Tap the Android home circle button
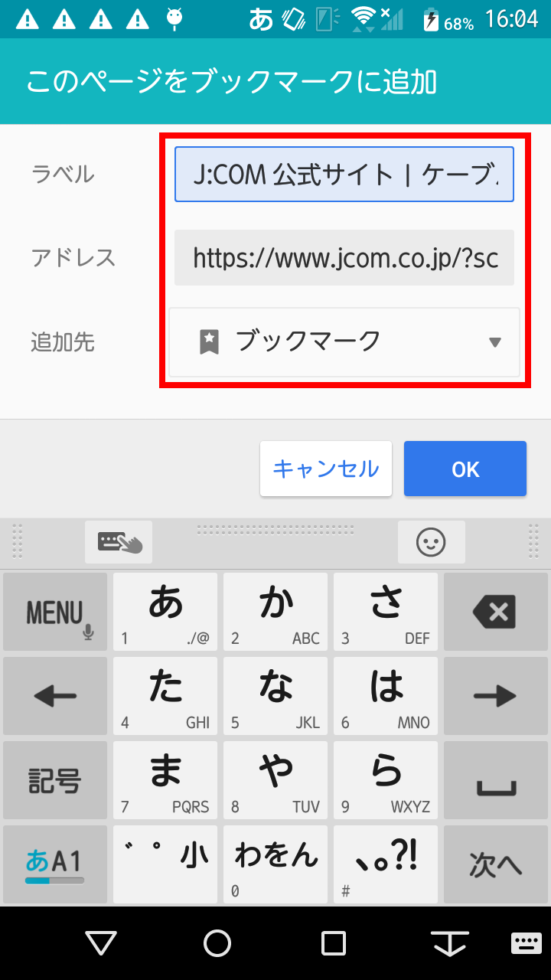Image resolution: width=551 pixels, height=980 pixels. click(x=217, y=943)
